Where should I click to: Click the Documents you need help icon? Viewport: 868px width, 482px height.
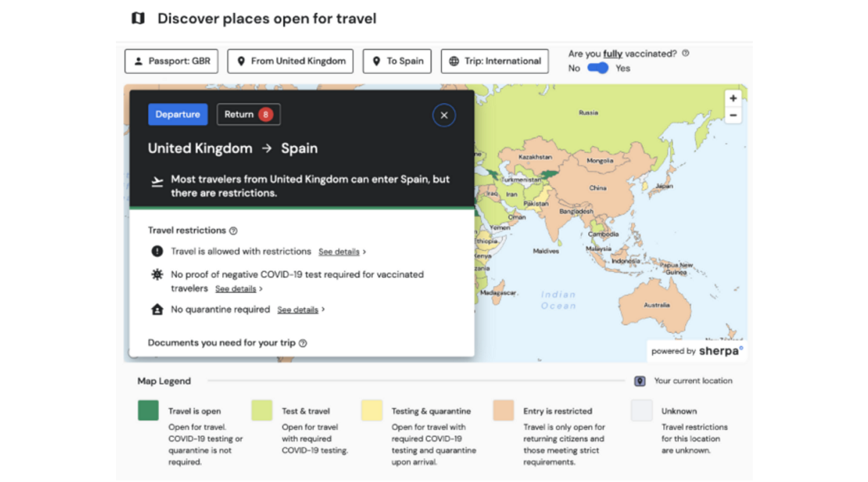coord(303,343)
